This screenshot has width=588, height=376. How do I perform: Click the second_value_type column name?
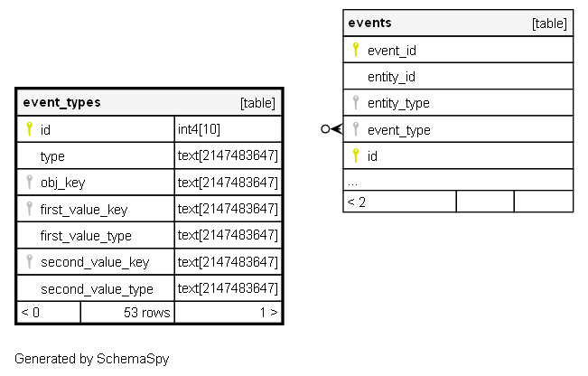point(97,289)
